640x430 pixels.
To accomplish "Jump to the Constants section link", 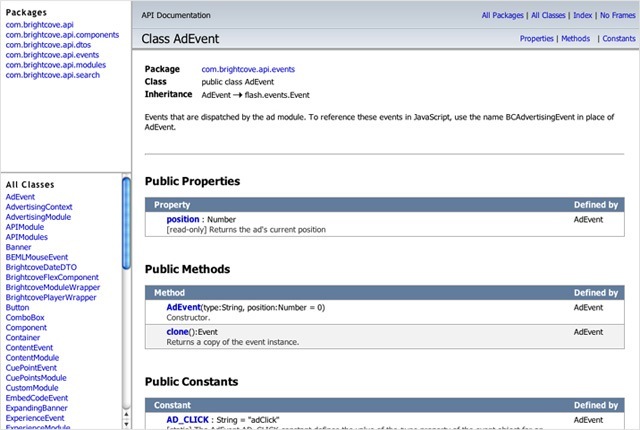I will 619,39.
